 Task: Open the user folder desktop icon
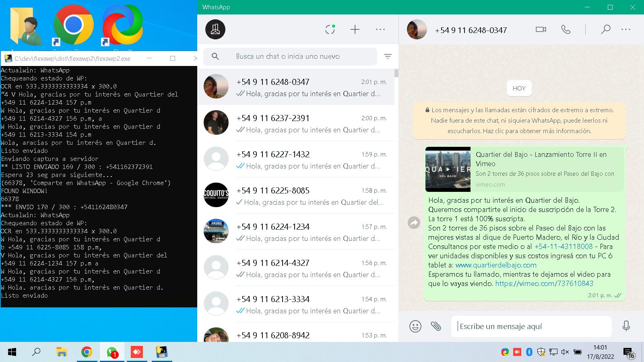coord(25,26)
